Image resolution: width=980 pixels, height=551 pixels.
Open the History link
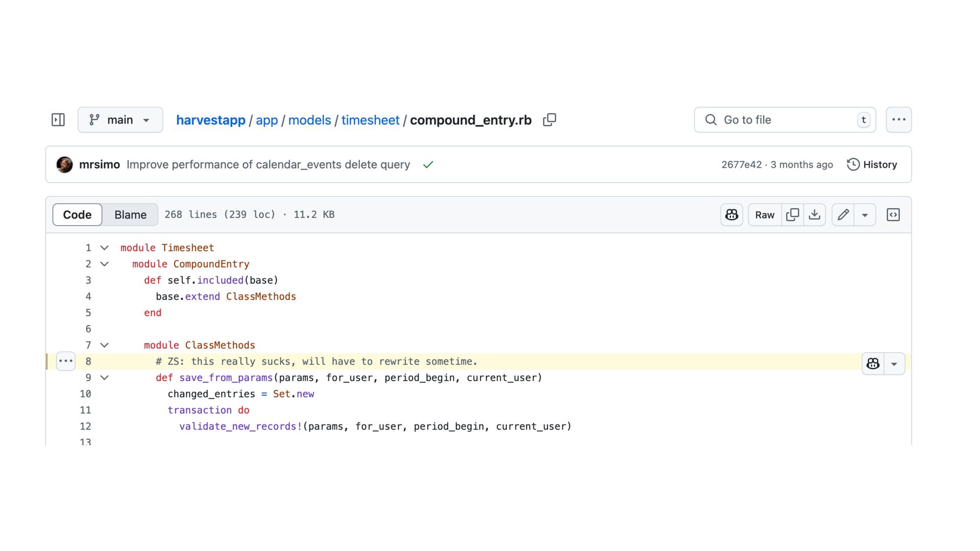tap(872, 165)
